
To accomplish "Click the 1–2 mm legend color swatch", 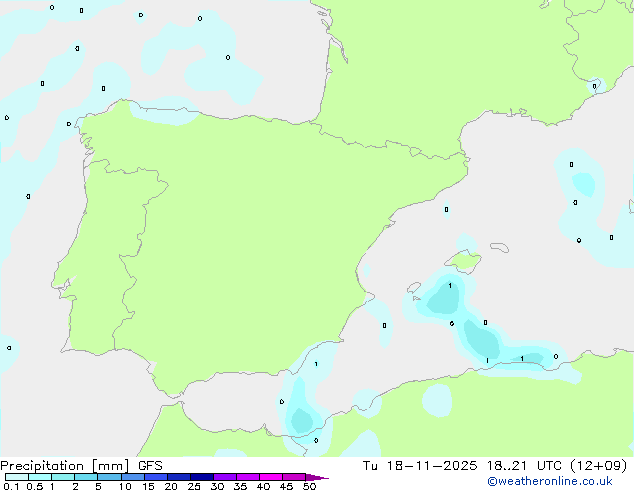I will (63, 477).
